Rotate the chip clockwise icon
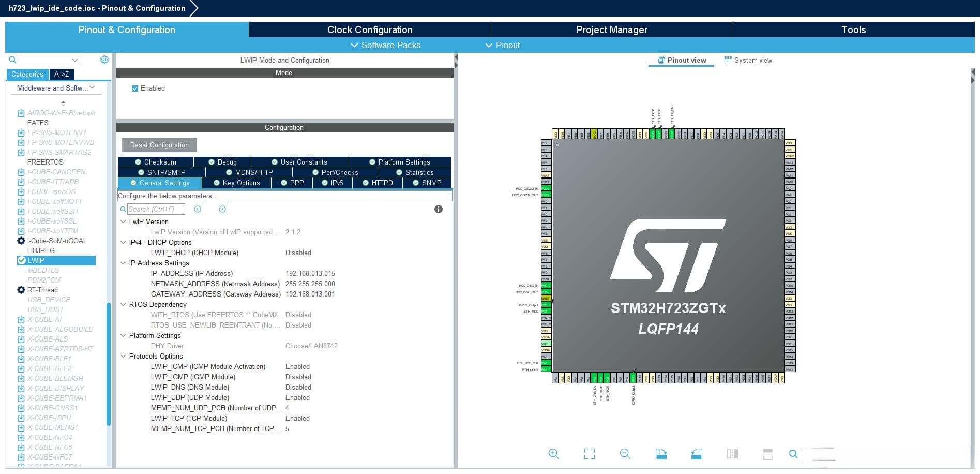Viewport: 980px width, 474px height. pos(661,454)
